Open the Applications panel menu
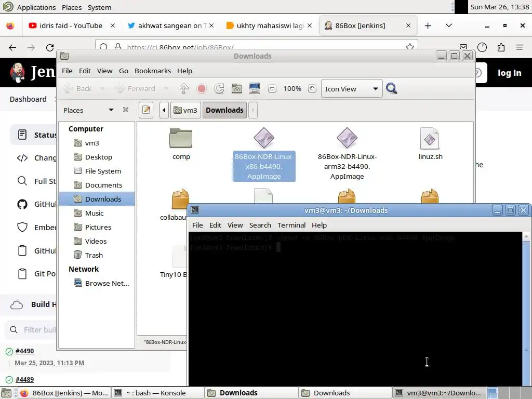 (36, 7)
